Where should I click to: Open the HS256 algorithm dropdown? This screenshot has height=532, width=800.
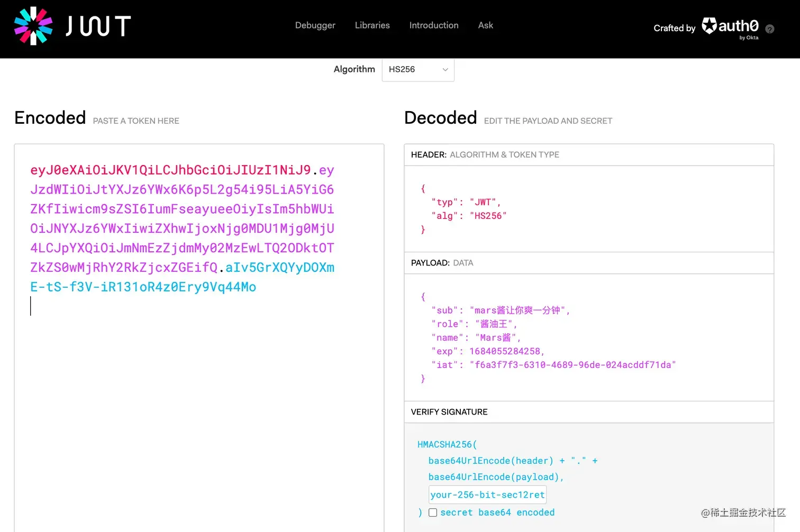pos(418,70)
